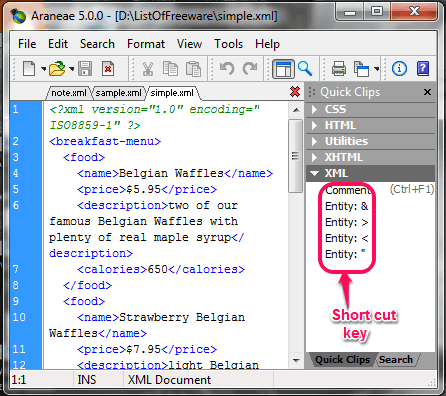Screen dimensions: 446x396
Task: Open the View menu
Action: (189, 44)
